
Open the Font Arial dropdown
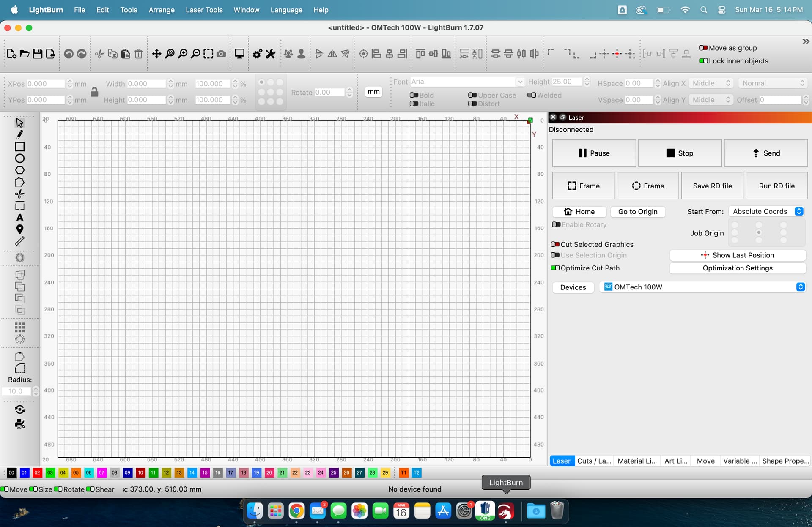467,82
